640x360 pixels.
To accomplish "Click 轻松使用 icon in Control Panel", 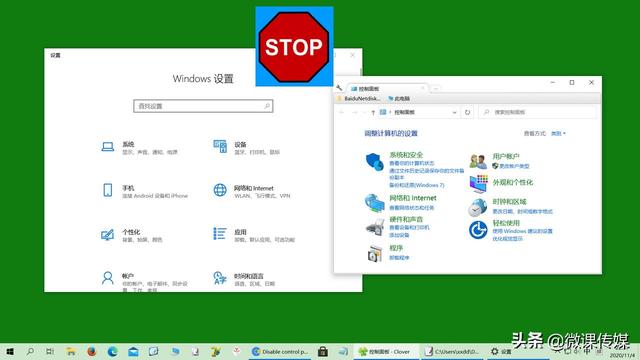I will [478, 230].
